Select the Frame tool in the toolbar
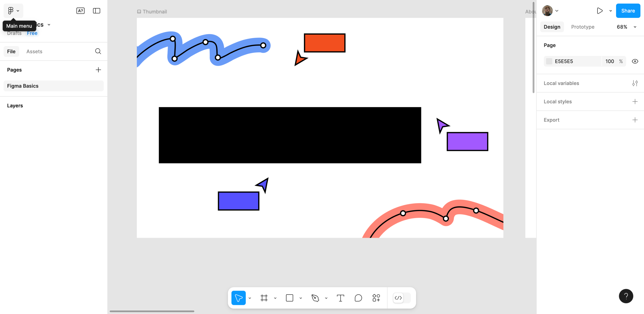The image size is (644, 314). pos(264,298)
